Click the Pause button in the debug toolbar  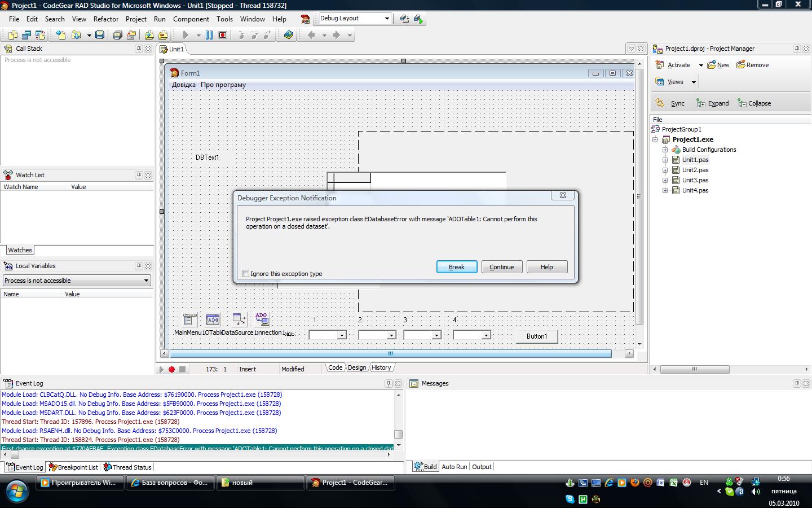click(x=209, y=35)
